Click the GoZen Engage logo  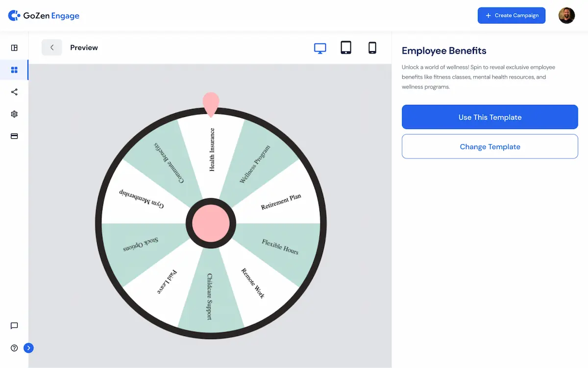coord(44,16)
